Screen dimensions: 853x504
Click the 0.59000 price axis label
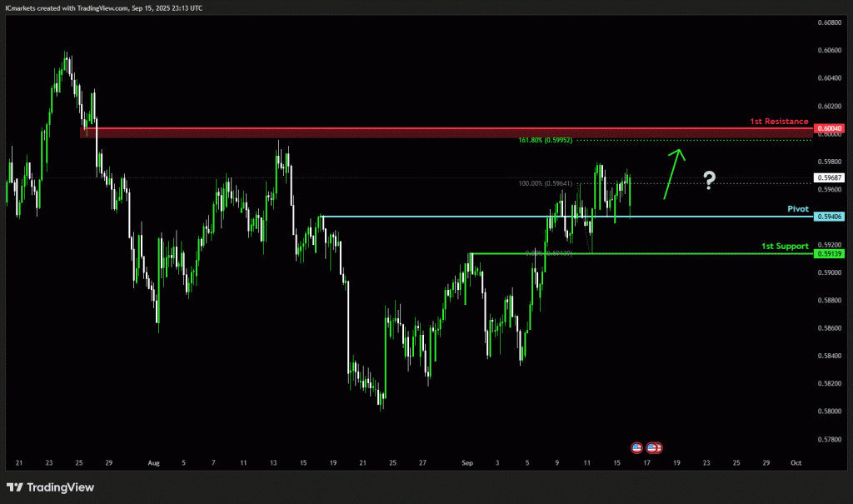coord(829,272)
